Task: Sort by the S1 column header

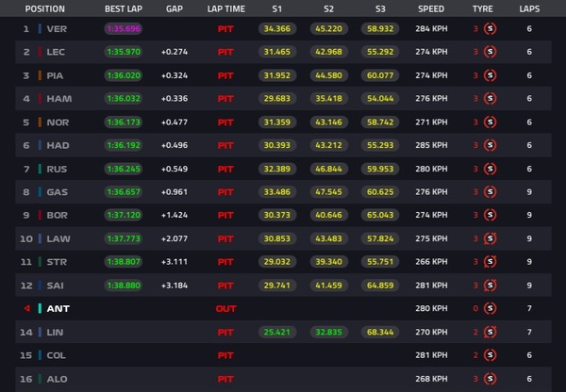Action: 276,9
